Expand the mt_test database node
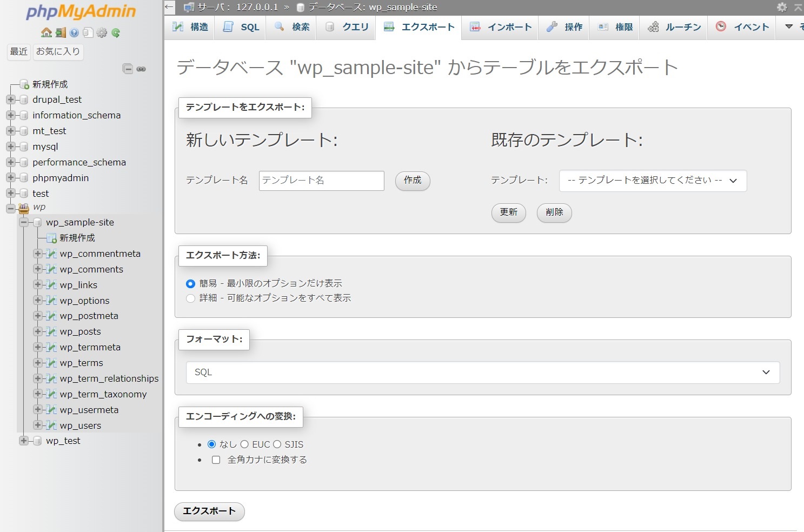The height and width of the screenshot is (532, 804). click(11, 131)
